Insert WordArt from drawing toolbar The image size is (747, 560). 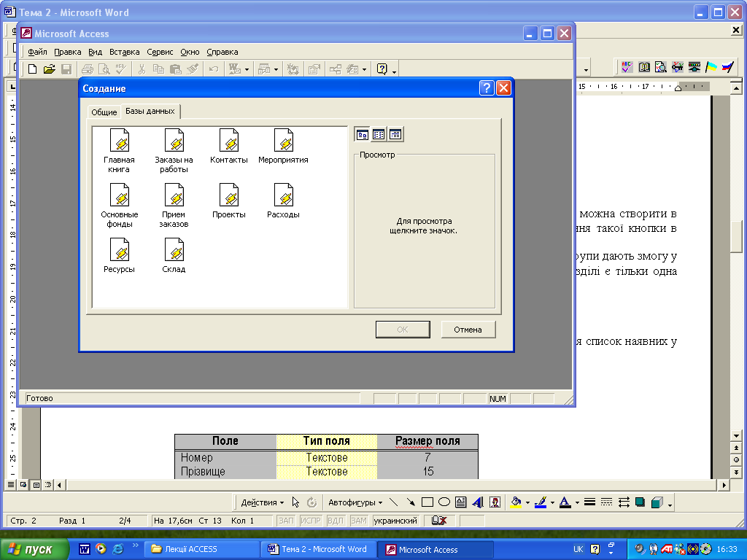[478, 502]
